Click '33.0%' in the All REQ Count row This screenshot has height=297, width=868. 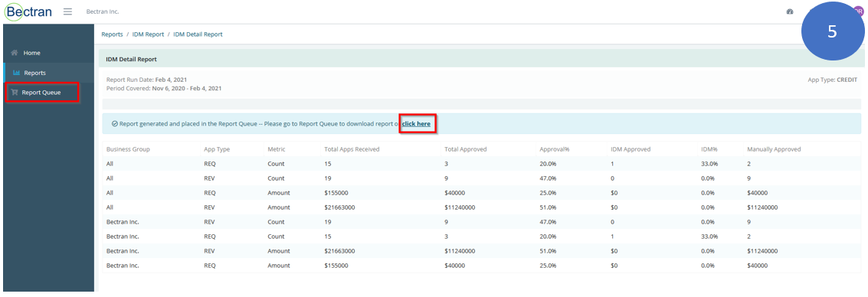709,164
